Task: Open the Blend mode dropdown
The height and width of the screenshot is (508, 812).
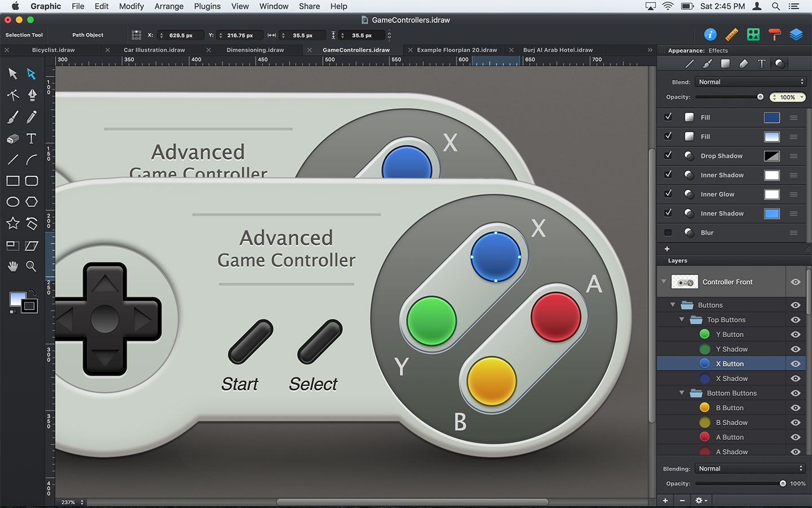Action: 750,81
